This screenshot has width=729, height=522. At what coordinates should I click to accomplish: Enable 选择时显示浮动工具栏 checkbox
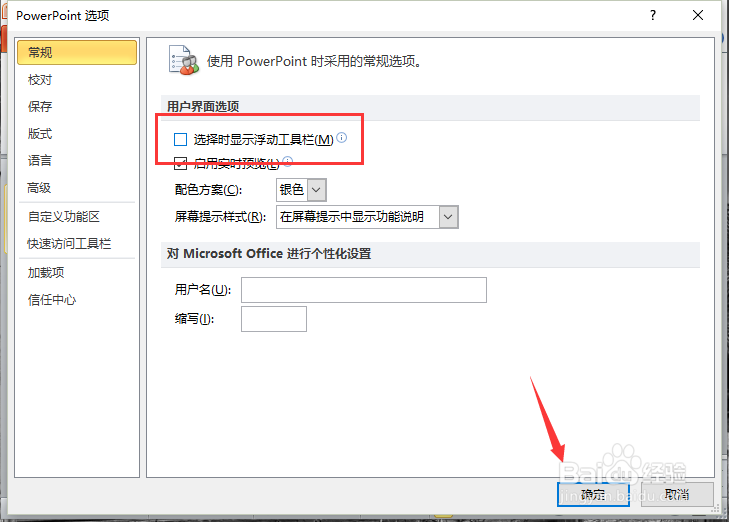tap(180, 139)
